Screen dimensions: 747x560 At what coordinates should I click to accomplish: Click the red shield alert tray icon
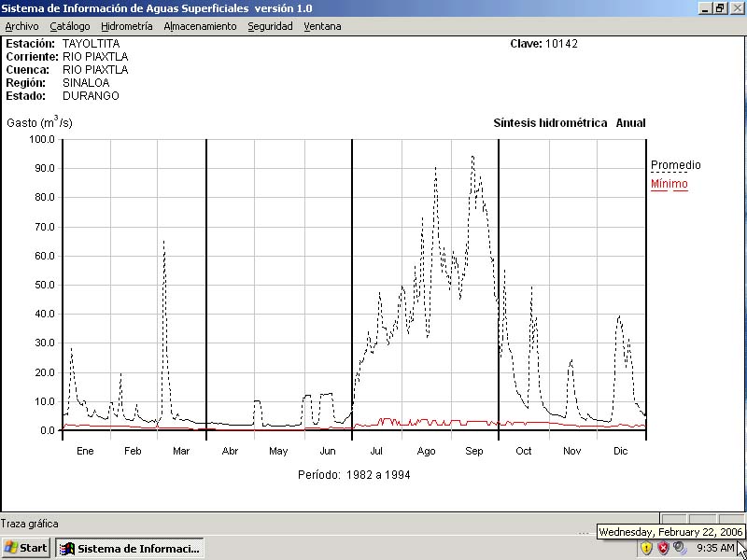point(663,548)
